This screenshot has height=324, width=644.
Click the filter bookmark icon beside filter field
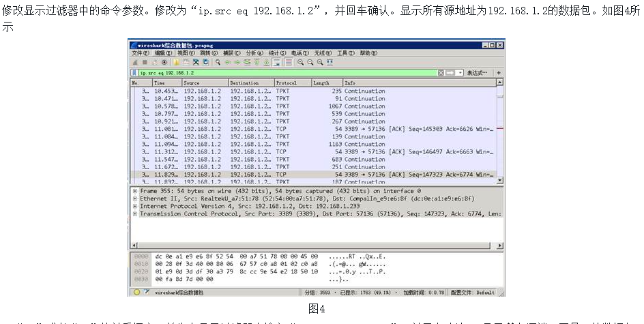134,73
